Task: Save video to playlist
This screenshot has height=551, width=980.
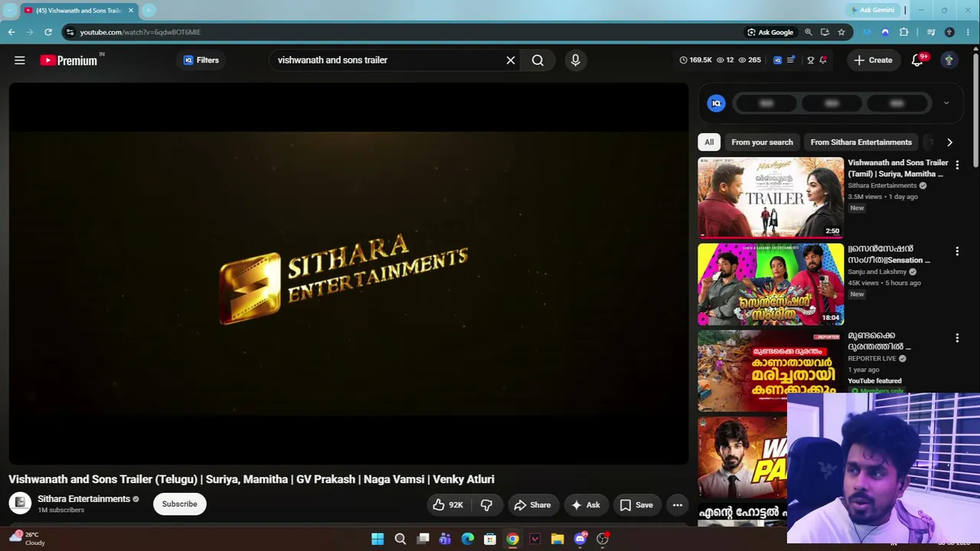Action: [636, 505]
